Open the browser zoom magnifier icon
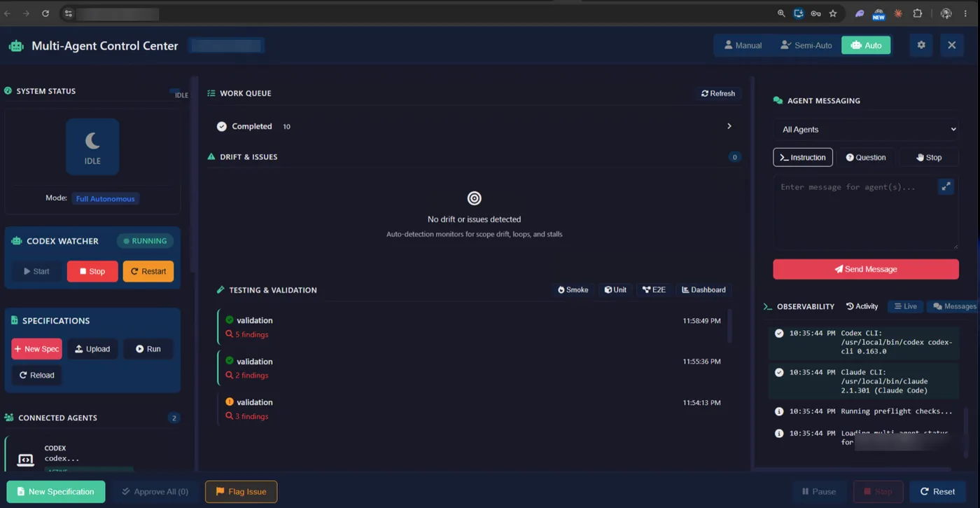Image resolution: width=980 pixels, height=508 pixels. 781,13
